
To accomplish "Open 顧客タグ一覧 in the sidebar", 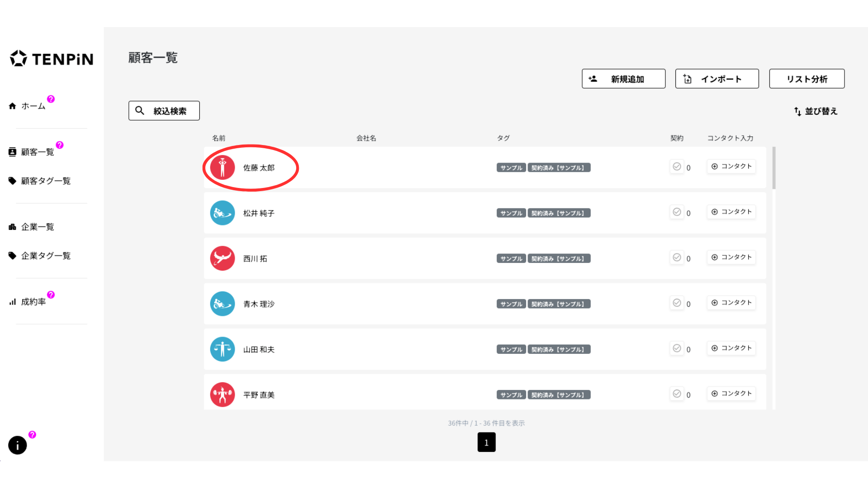I will click(x=46, y=181).
